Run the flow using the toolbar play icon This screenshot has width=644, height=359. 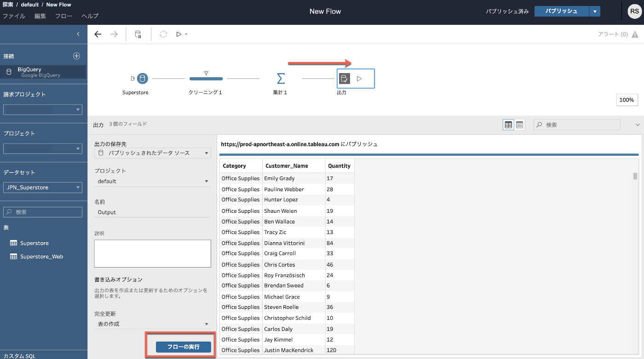[x=179, y=34]
